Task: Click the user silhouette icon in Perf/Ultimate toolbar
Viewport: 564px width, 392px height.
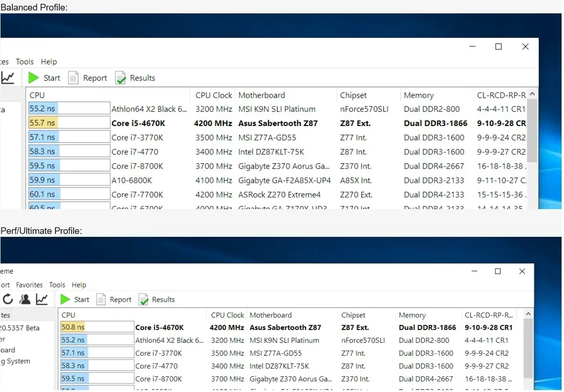Action: click(x=25, y=299)
